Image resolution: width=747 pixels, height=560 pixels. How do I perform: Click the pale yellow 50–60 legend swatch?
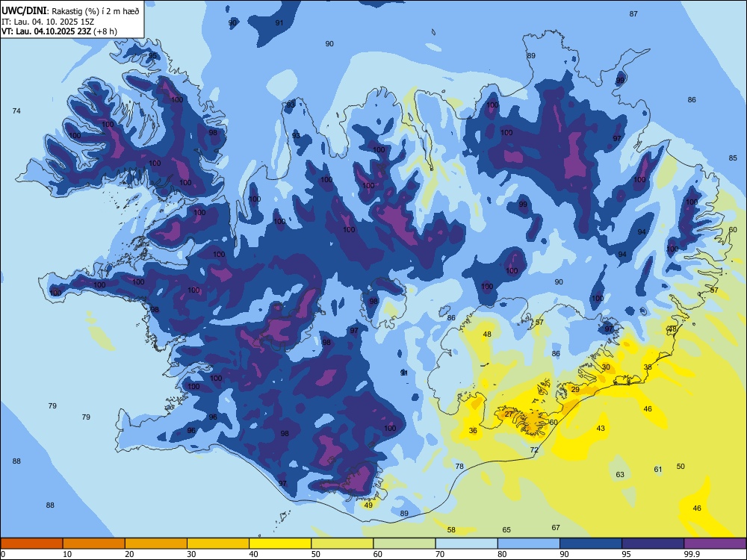click(x=342, y=544)
